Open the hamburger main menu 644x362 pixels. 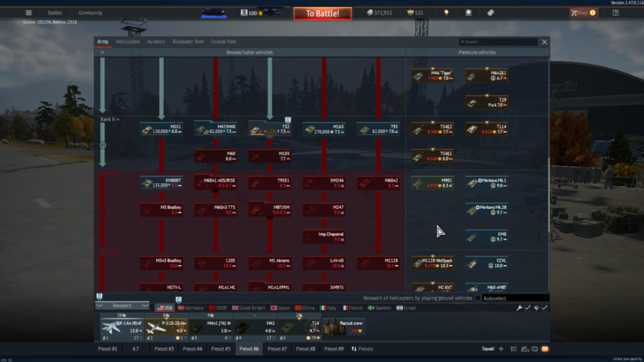coord(29,13)
